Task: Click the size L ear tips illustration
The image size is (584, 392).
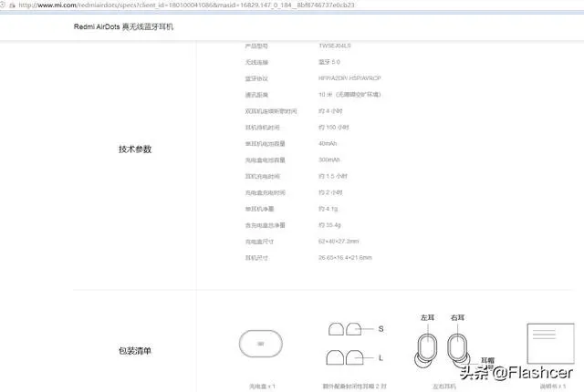Action: (345, 357)
